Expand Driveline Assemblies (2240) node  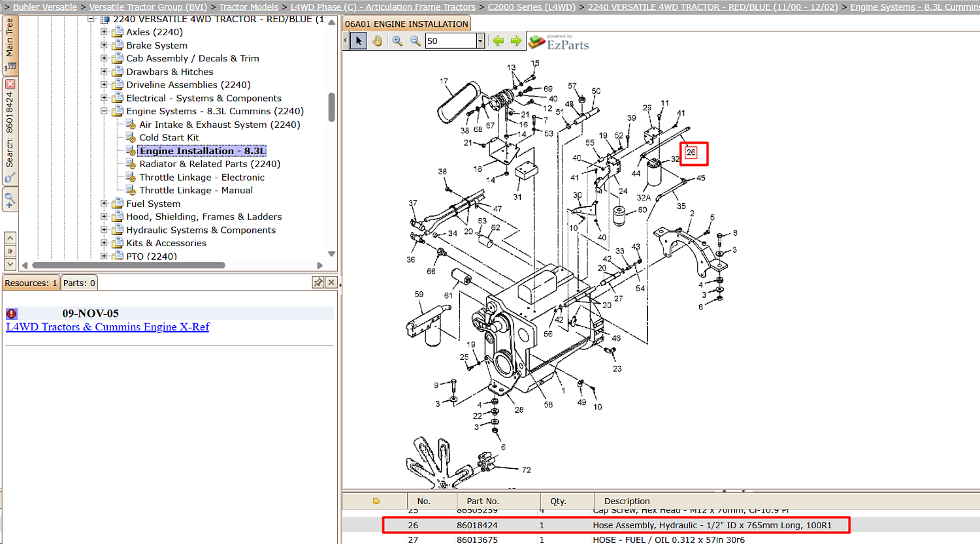[x=104, y=84]
